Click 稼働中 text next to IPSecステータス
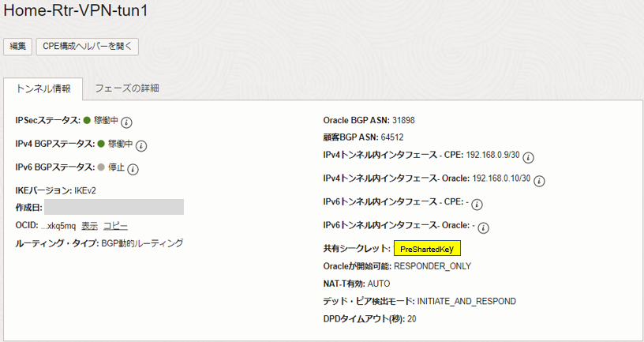 pos(106,120)
